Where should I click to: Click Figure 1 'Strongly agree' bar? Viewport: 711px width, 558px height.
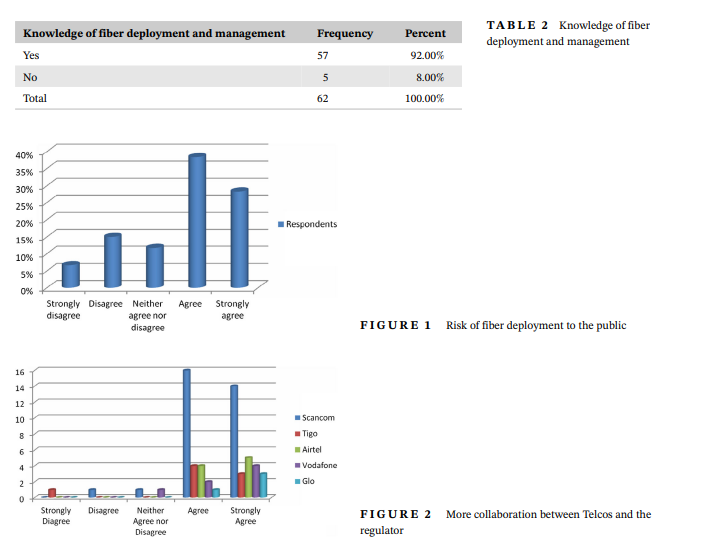point(239,238)
